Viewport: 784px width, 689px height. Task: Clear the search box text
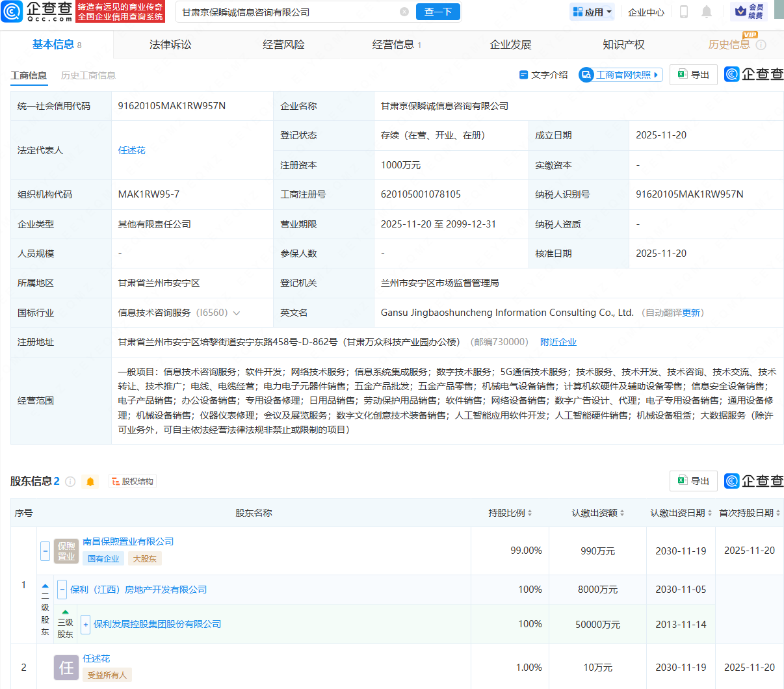(x=404, y=12)
